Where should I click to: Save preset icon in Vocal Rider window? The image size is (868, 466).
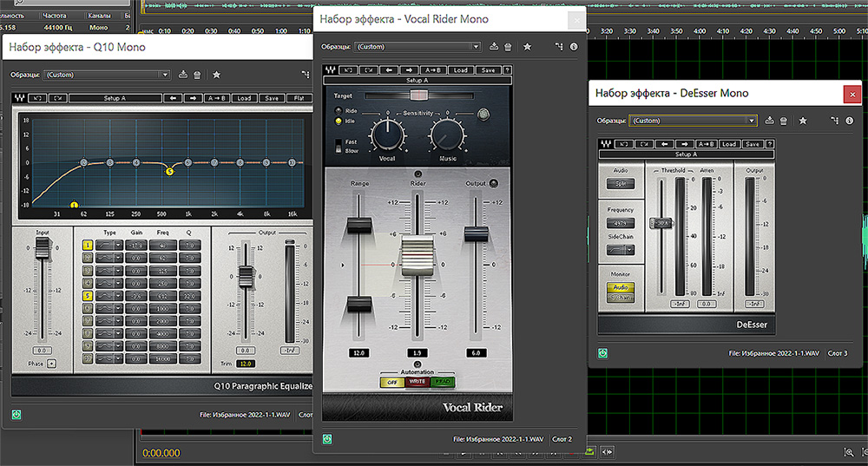click(x=494, y=47)
